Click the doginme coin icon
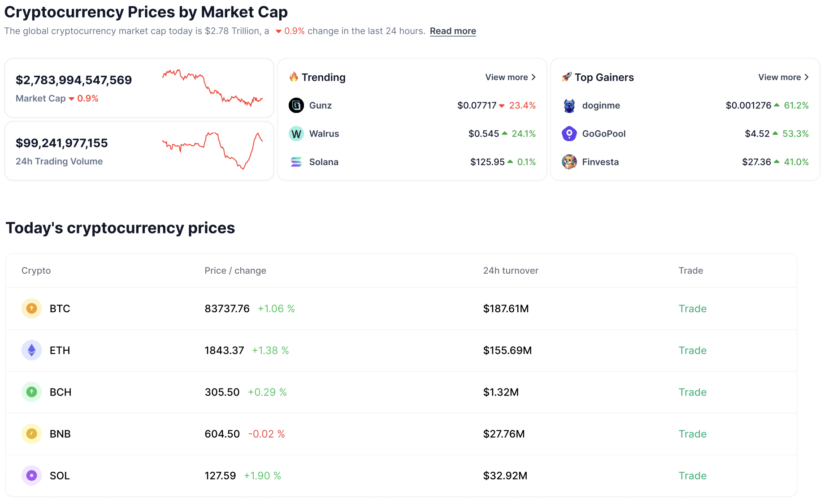This screenshot has width=828, height=504. click(569, 105)
